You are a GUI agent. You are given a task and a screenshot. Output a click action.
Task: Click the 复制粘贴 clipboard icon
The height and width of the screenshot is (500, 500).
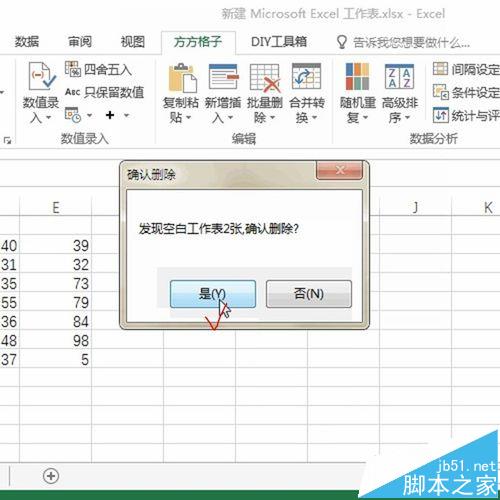182,77
